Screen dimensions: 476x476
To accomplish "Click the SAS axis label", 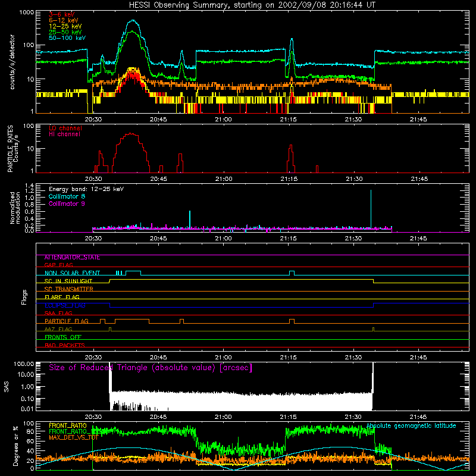I will click(x=7, y=387).
